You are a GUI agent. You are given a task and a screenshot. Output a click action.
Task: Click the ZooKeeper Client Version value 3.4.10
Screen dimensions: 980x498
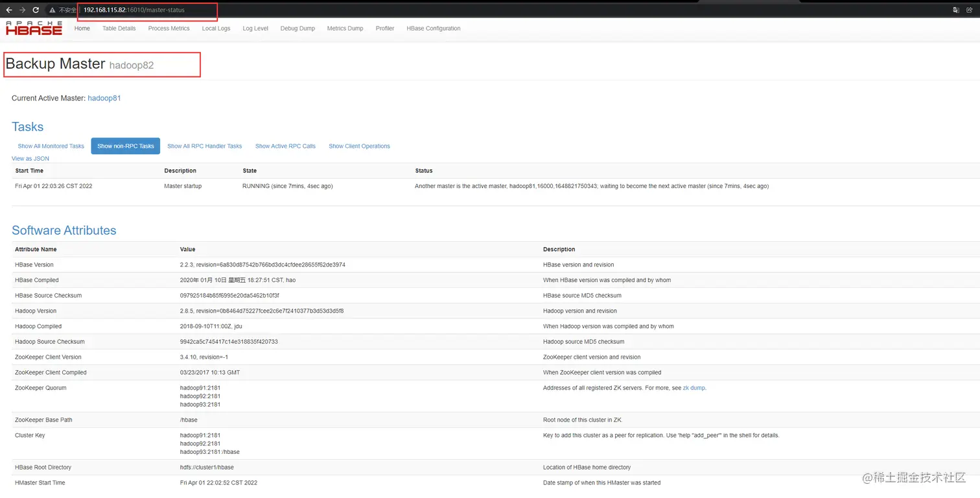204,357
